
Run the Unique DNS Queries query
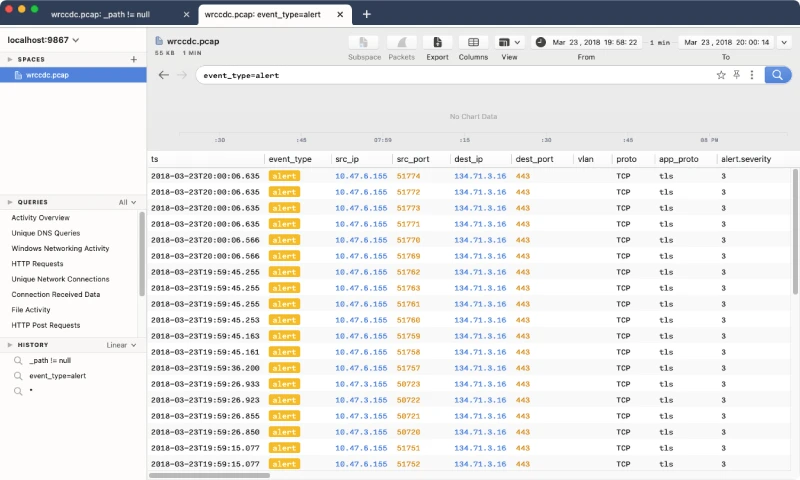click(x=46, y=233)
